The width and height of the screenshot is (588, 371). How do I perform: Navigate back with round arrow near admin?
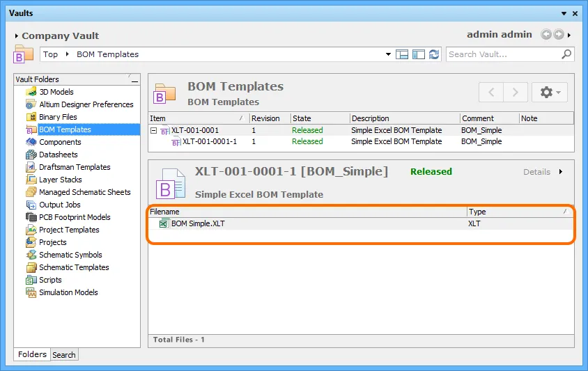coord(546,35)
